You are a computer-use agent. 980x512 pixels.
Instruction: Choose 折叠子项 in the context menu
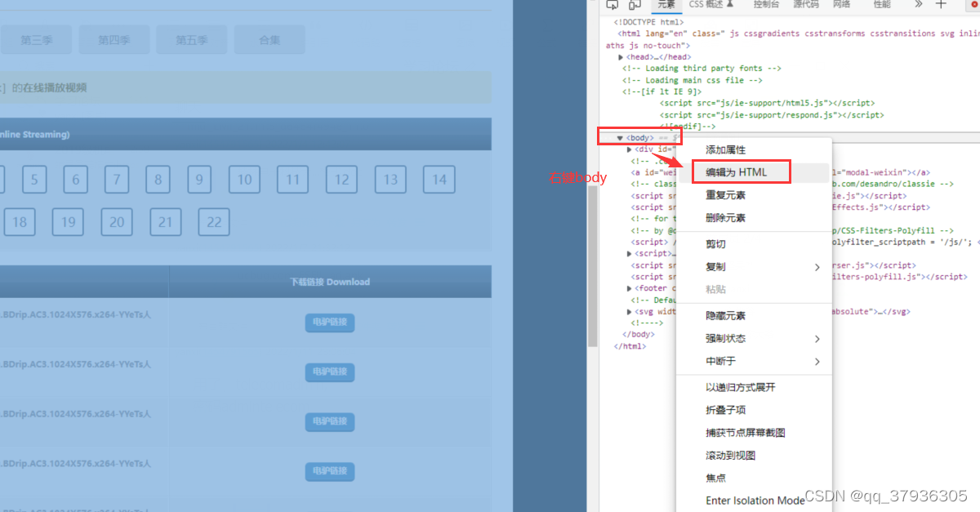tap(754, 410)
